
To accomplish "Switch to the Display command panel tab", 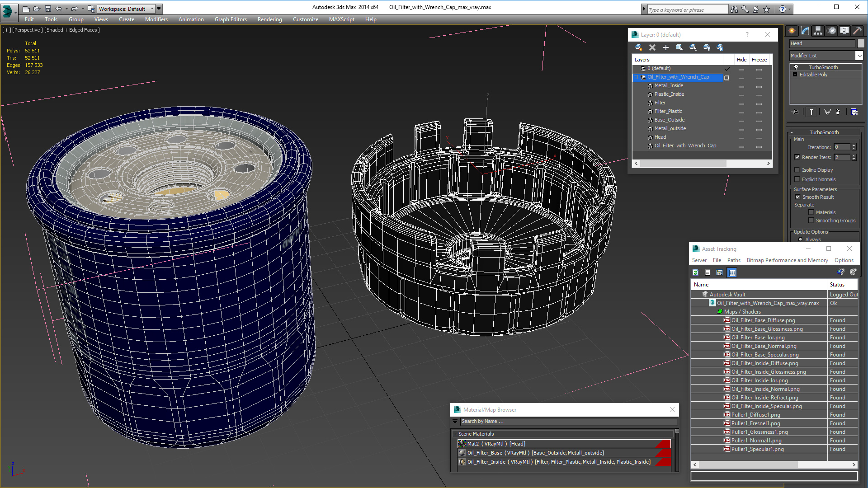I will click(844, 31).
